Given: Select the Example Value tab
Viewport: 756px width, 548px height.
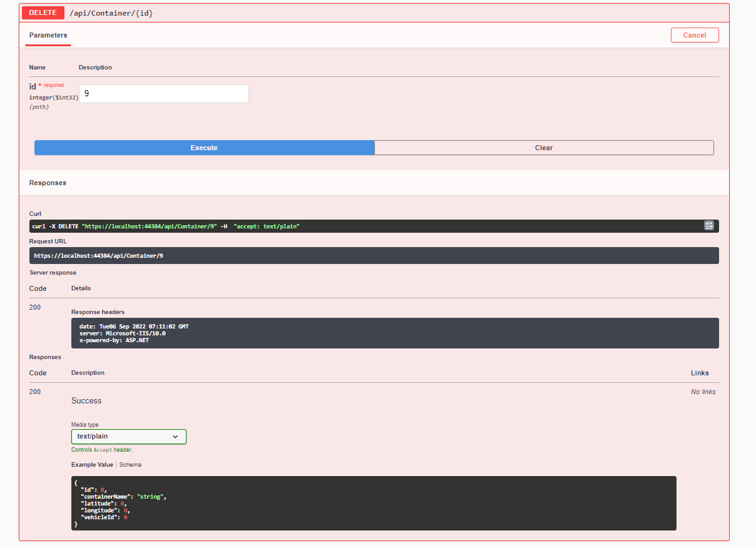Looking at the screenshot, I should point(92,464).
